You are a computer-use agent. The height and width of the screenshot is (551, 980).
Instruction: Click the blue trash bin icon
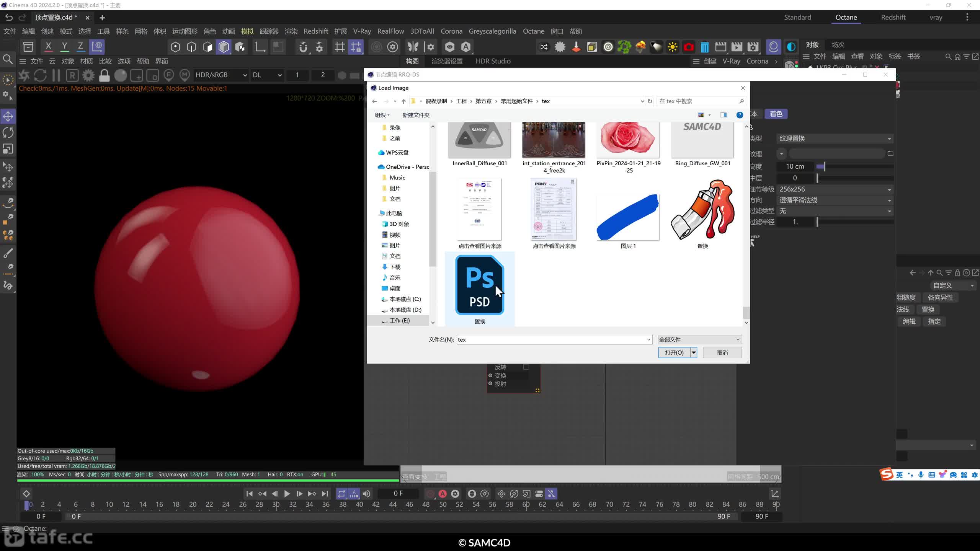click(x=704, y=47)
